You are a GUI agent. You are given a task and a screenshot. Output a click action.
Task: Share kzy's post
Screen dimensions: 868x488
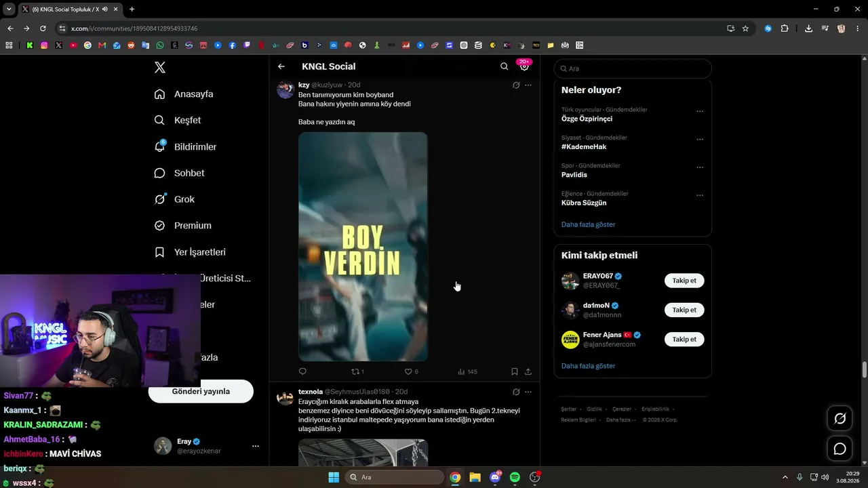click(x=528, y=371)
